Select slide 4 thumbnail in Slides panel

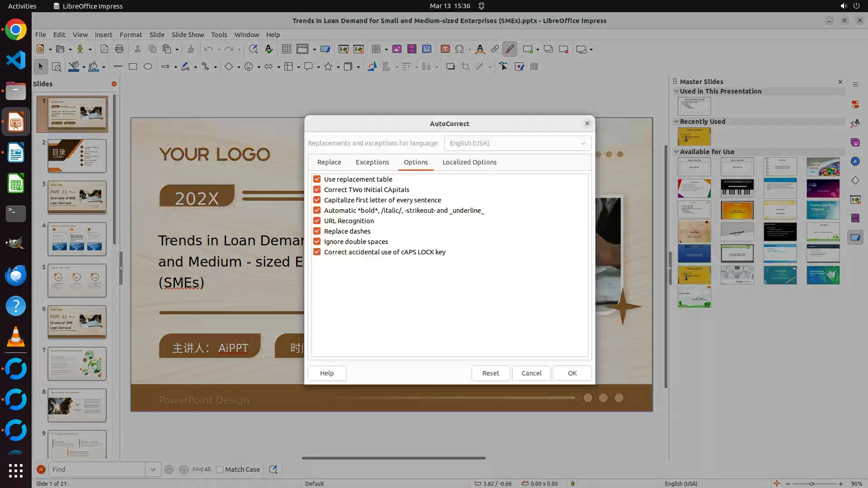(x=77, y=239)
